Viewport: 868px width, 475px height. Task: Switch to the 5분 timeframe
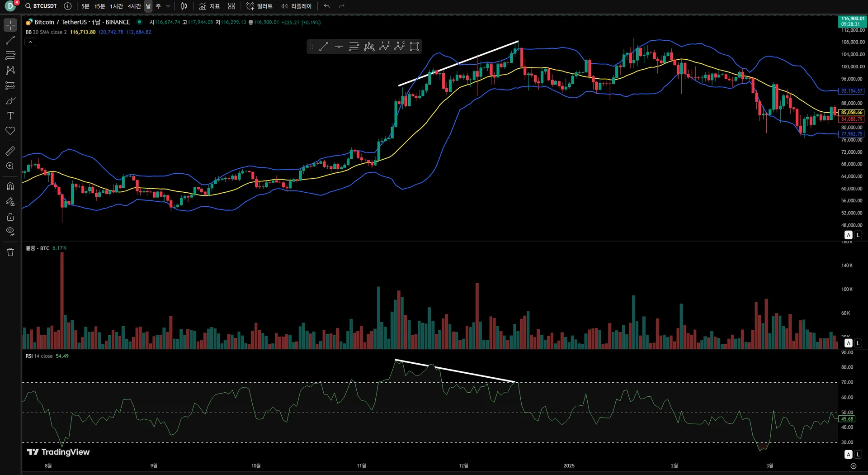85,6
